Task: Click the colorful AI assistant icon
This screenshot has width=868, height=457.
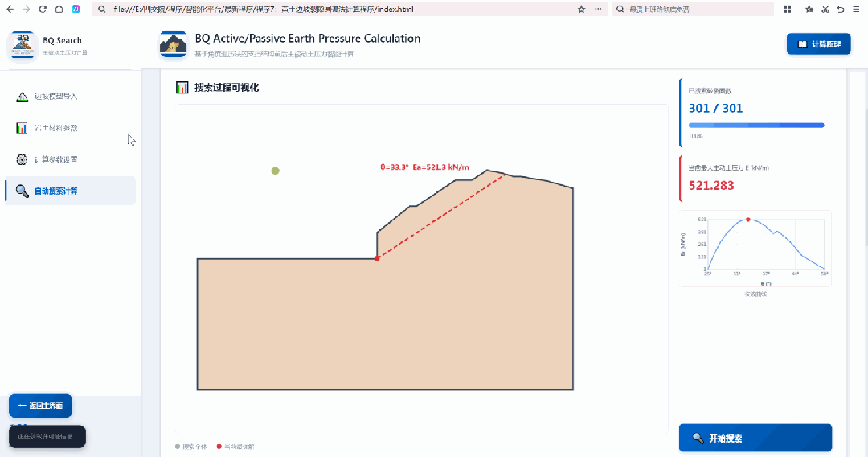Action: 76,10
